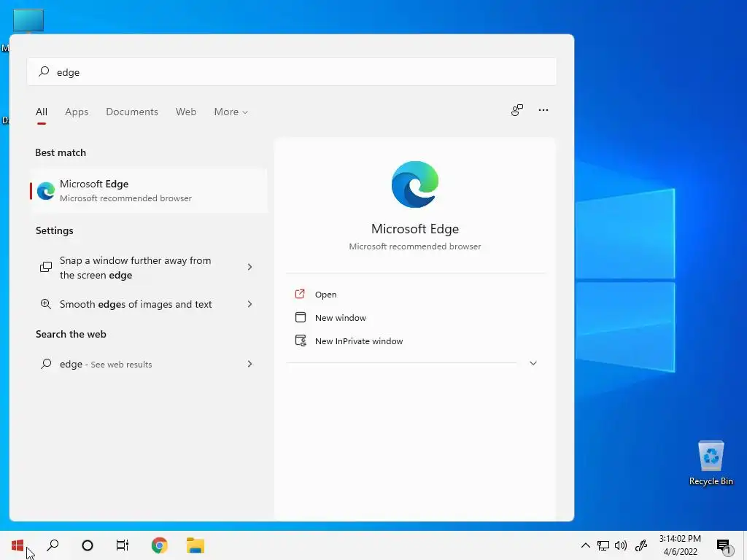Select the computer desktop icon at top-left

pos(28,21)
